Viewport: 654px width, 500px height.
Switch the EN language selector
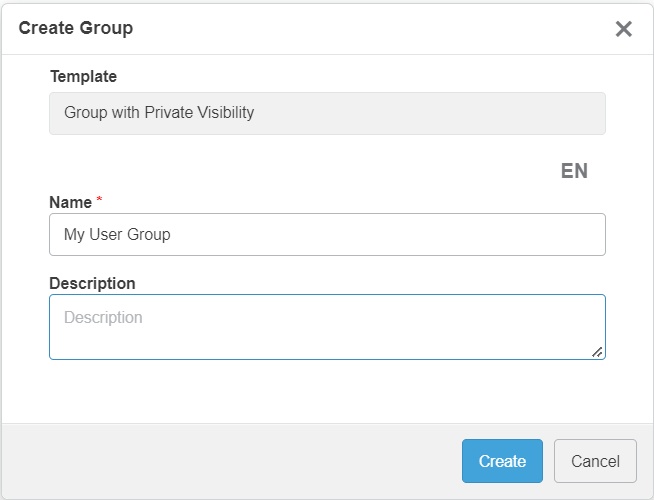click(574, 171)
